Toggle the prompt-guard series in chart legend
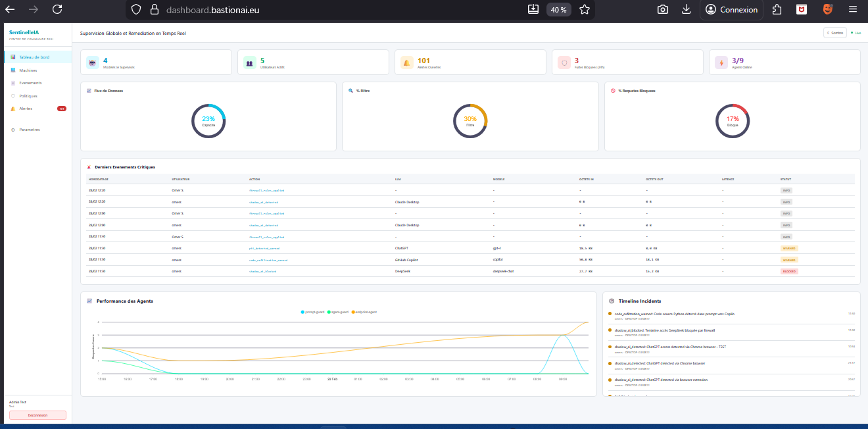The width and height of the screenshot is (868, 429). tap(312, 311)
